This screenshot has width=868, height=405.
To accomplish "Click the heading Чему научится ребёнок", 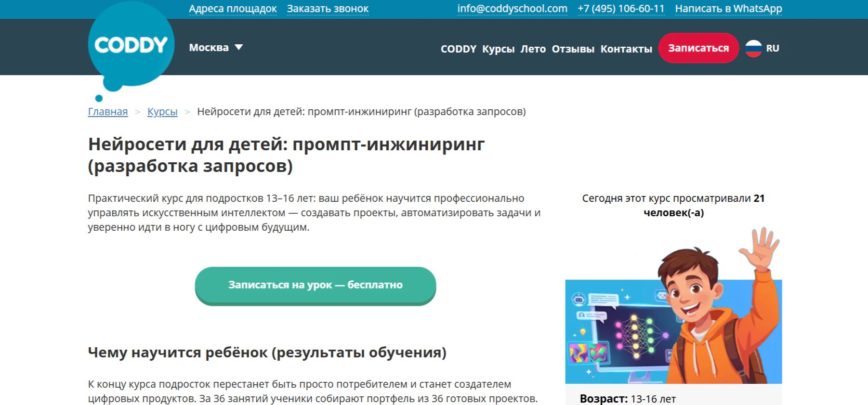I will 267,353.
